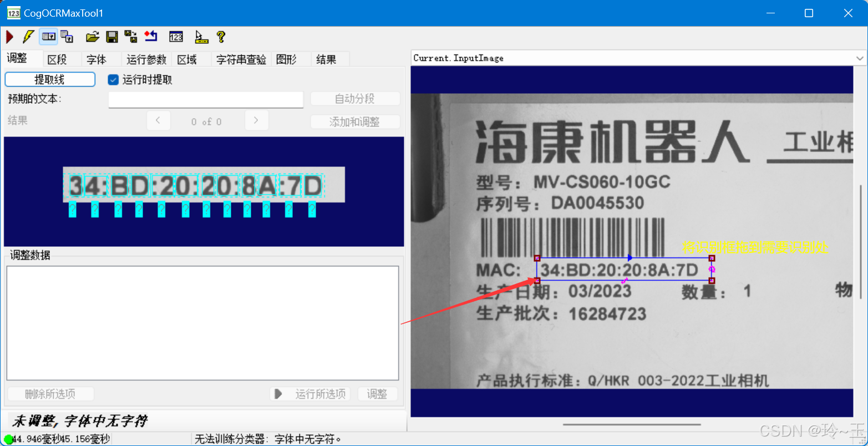This screenshot has height=446, width=868.
Task: Open the floating results 123 window icon
Action: click(x=176, y=37)
